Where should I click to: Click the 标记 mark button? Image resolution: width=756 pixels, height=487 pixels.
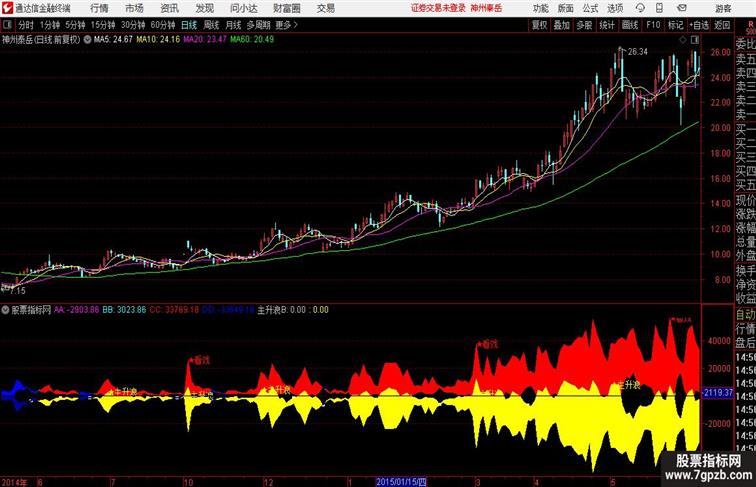(x=675, y=25)
